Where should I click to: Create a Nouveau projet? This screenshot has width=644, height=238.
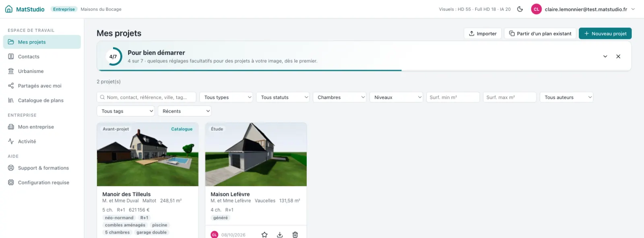605,33
